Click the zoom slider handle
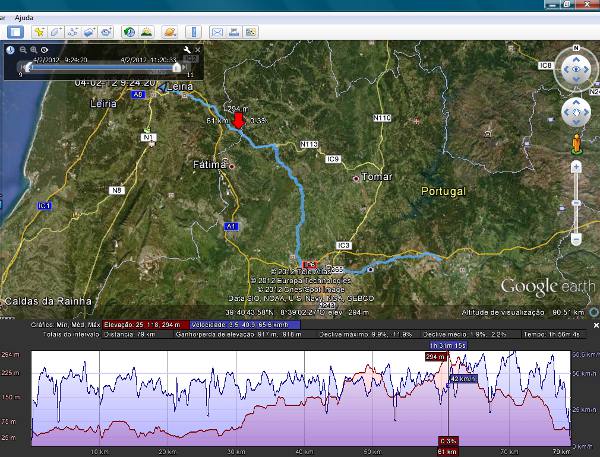The width and height of the screenshot is (600, 457). point(576,203)
